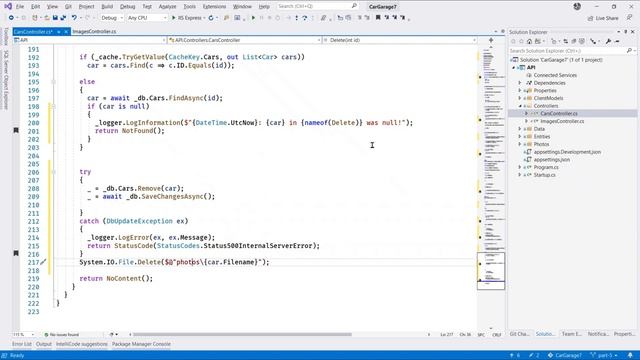The image size is (640, 360).
Task: Open the API.Controllers.CarsController type dropdown
Action: [x=244, y=40]
